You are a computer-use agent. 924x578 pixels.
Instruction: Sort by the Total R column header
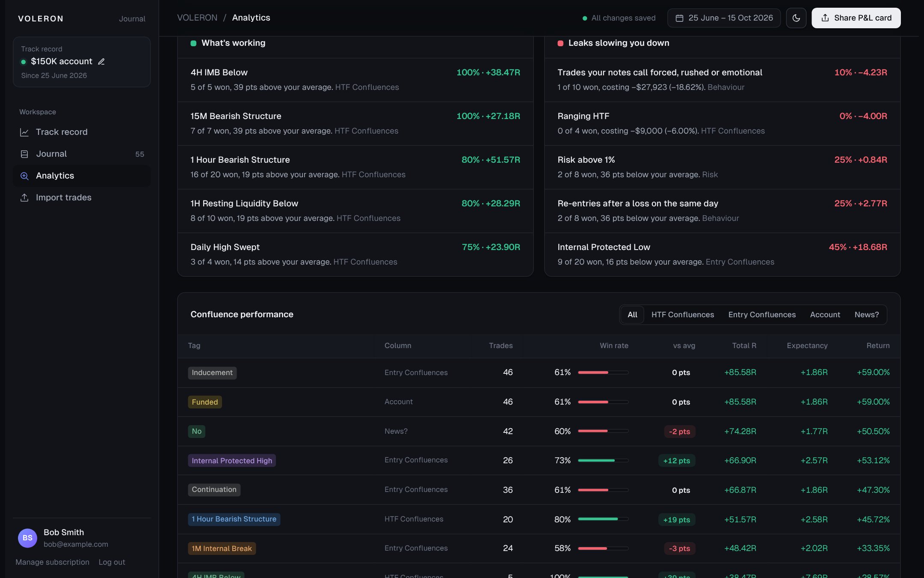pos(744,346)
